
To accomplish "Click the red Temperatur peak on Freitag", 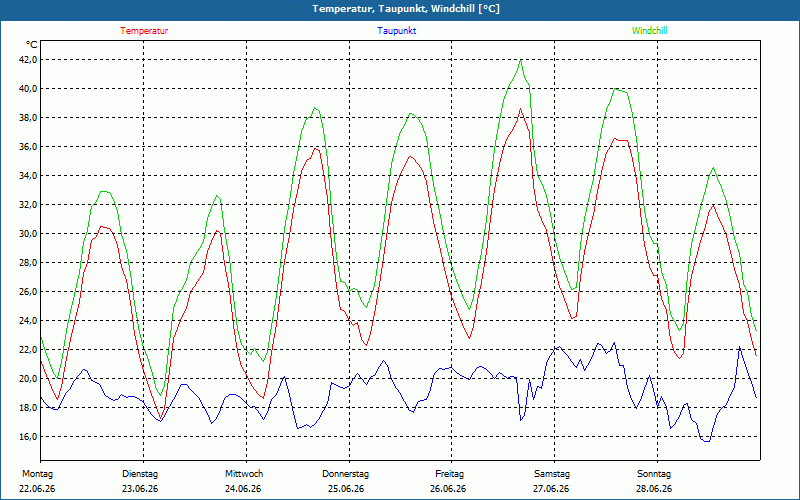I will tap(520, 109).
